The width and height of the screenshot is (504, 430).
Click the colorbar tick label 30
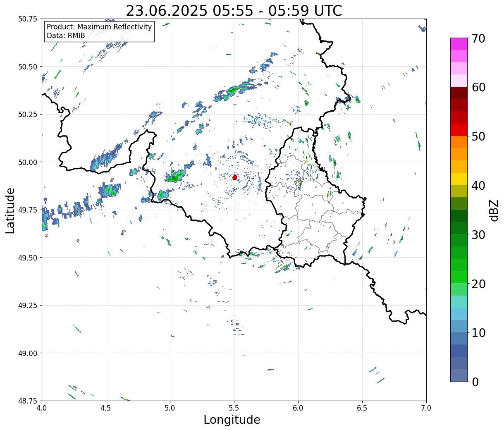point(479,234)
